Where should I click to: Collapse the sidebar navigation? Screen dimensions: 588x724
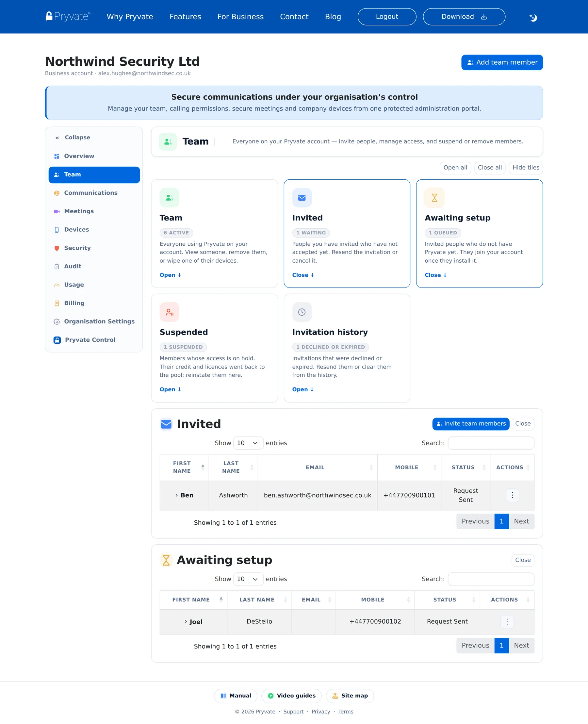[73, 138]
